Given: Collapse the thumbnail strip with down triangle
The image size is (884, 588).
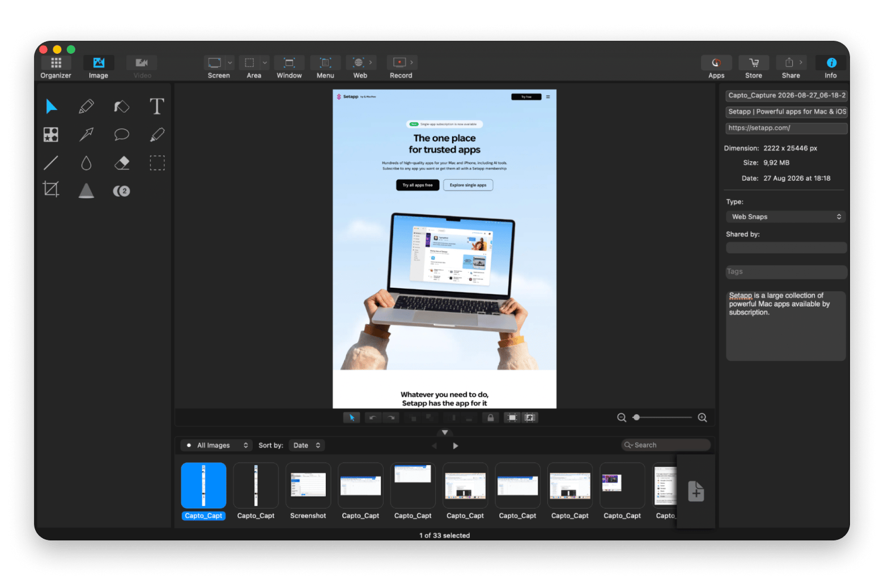Looking at the screenshot, I should pos(445,433).
